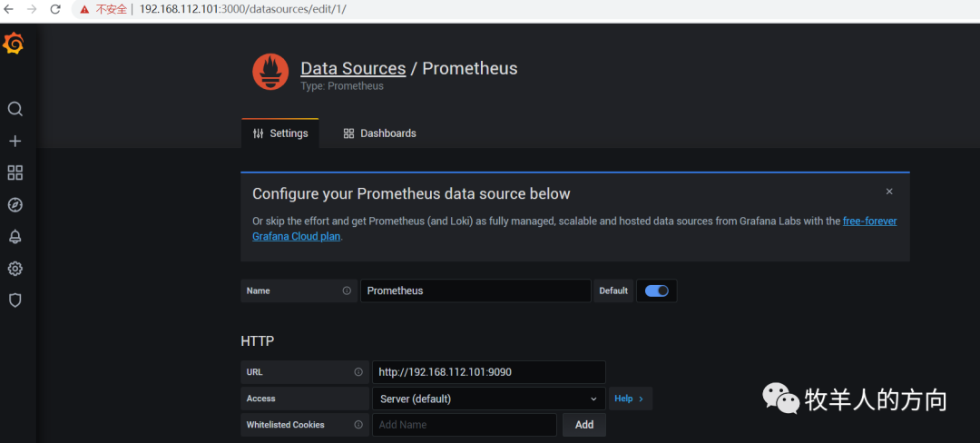Click the Name input field containing Prometheus

tap(475, 290)
